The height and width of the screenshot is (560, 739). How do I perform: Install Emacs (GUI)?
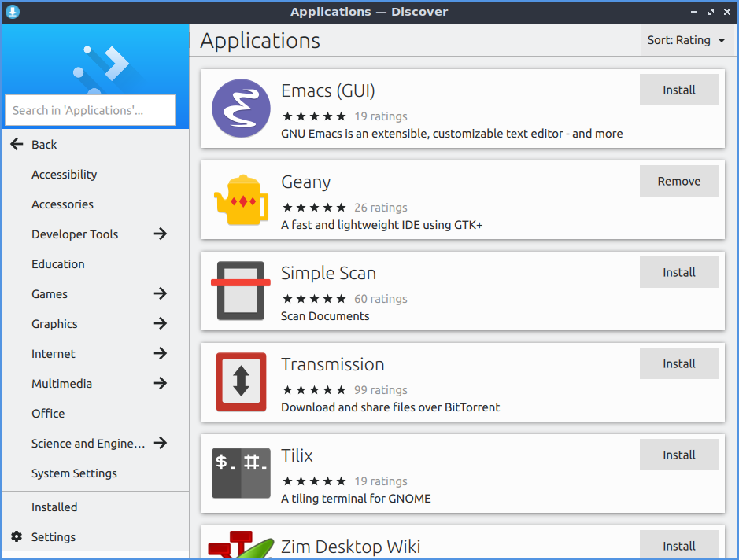pyautogui.click(x=678, y=90)
